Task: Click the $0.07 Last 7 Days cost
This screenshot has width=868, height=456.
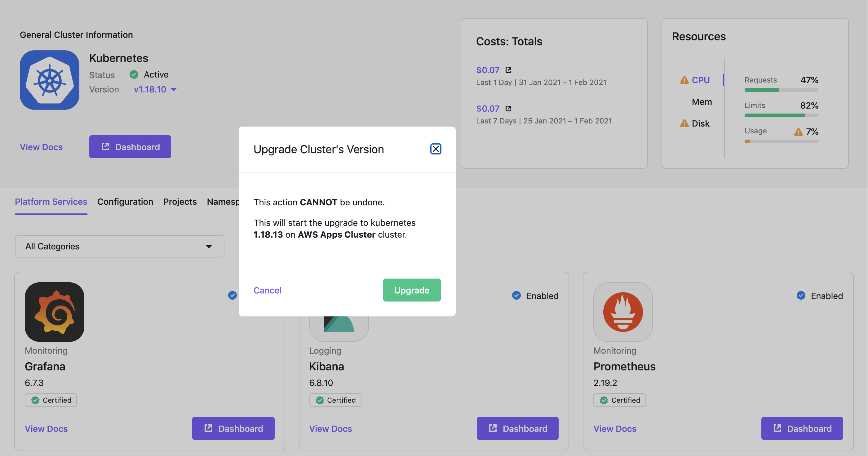Action: [x=488, y=109]
